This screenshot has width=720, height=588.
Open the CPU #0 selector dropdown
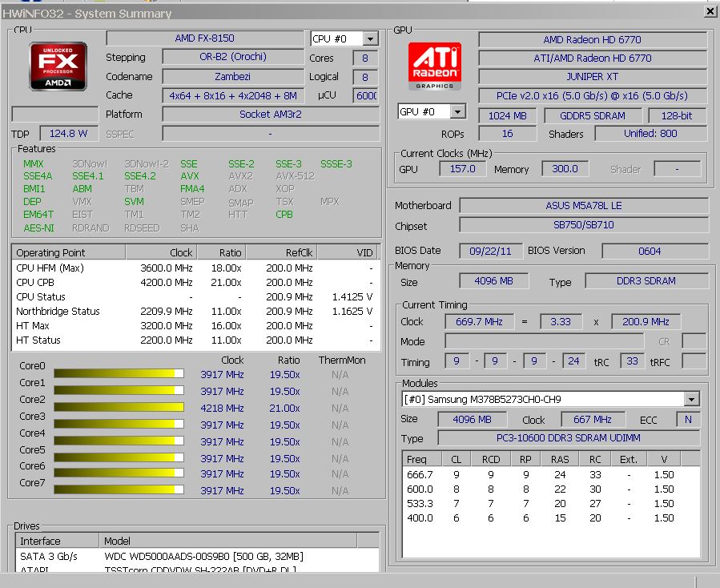(x=370, y=38)
